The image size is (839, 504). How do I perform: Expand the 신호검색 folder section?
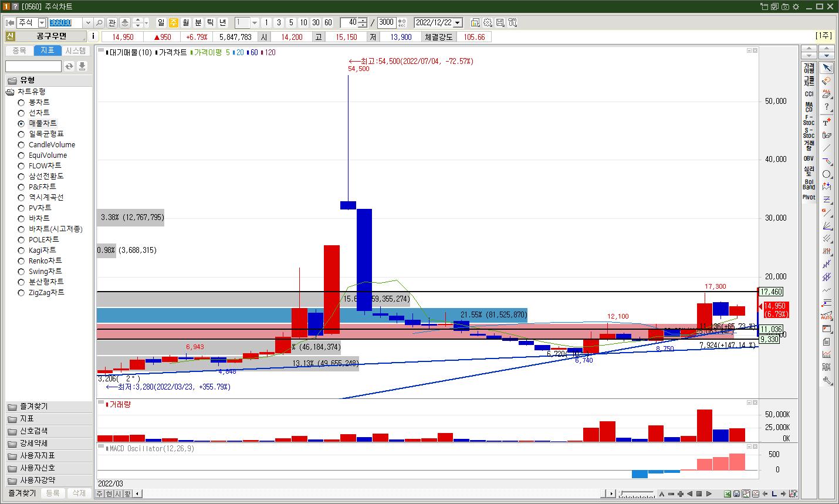click(49, 431)
